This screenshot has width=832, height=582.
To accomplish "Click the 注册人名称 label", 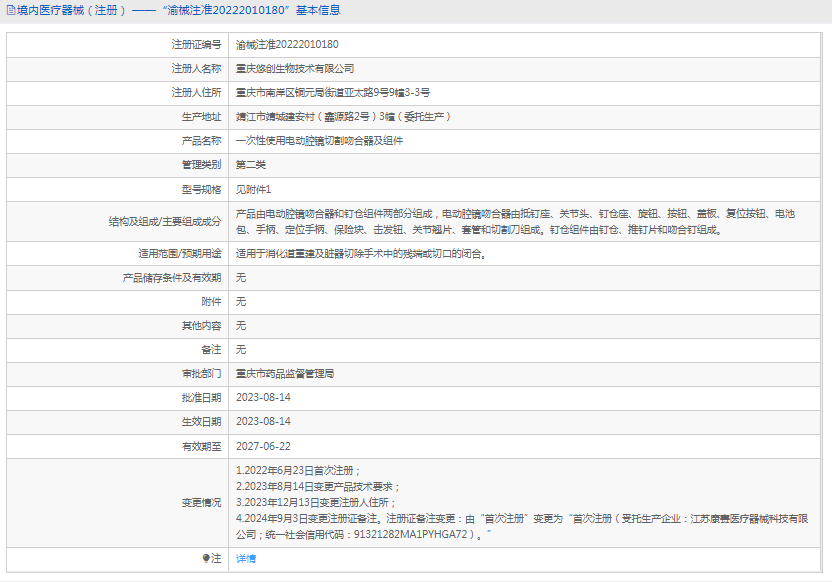I will point(196,69).
